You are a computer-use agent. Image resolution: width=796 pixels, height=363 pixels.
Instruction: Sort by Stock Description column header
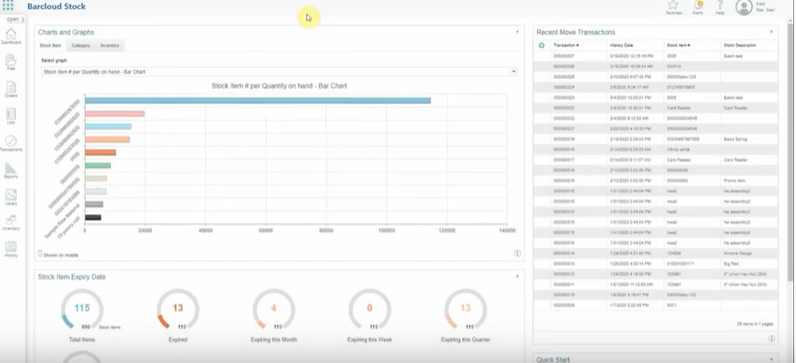pos(740,45)
